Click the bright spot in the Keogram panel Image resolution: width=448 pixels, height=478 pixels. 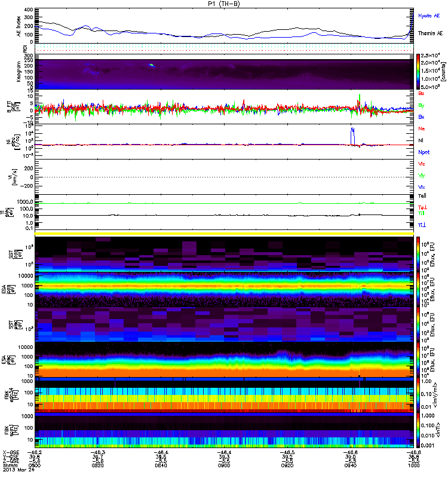152,65
